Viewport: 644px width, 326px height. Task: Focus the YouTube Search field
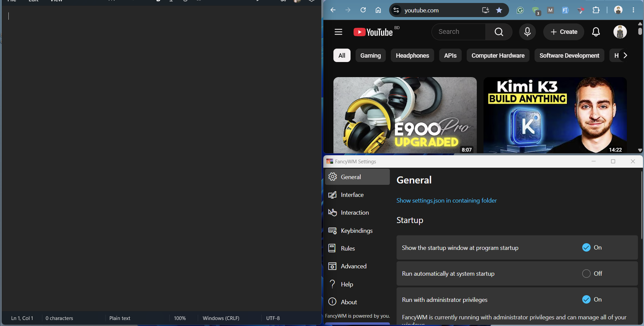(459, 32)
